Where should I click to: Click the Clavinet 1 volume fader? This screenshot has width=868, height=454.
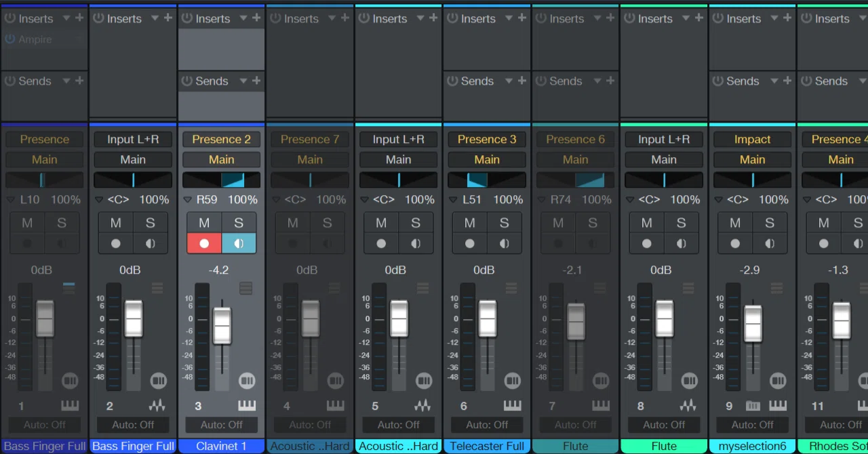pyautogui.click(x=222, y=326)
